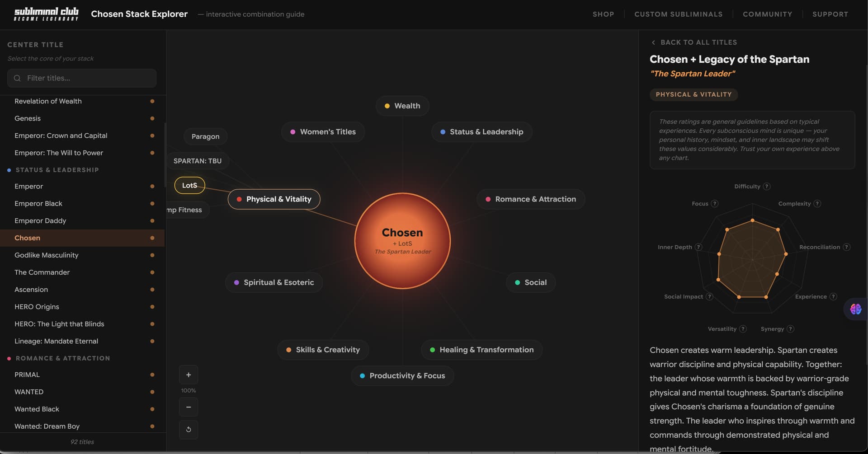This screenshot has width=868, height=454.
Task: Click the help icon beside Complexity
Action: 817,204
